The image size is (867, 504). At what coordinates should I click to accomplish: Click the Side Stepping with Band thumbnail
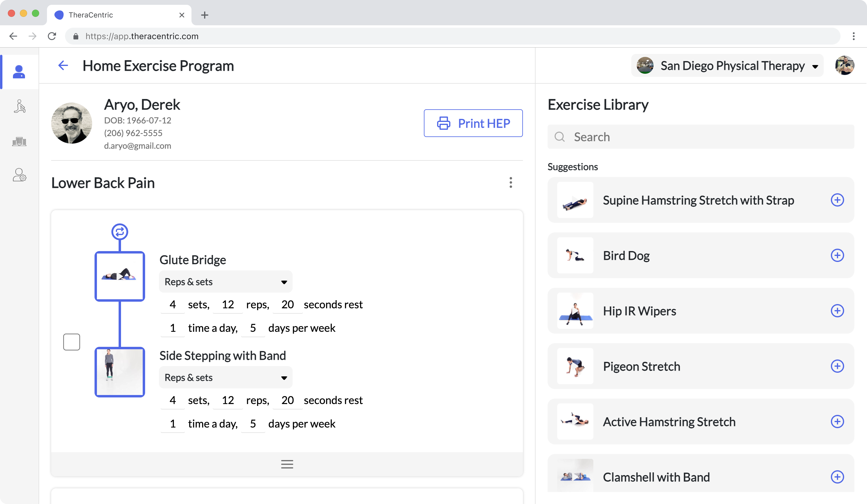(x=120, y=372)
